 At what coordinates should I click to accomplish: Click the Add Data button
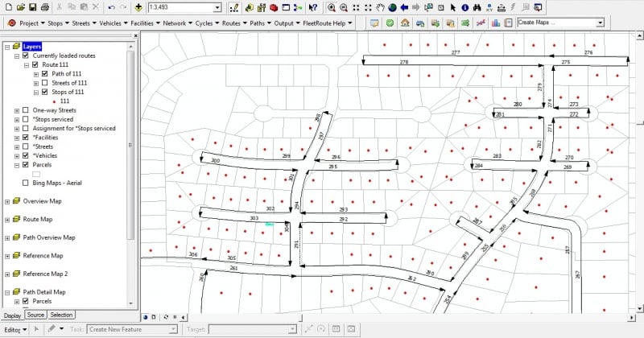(x=138, y=7)
